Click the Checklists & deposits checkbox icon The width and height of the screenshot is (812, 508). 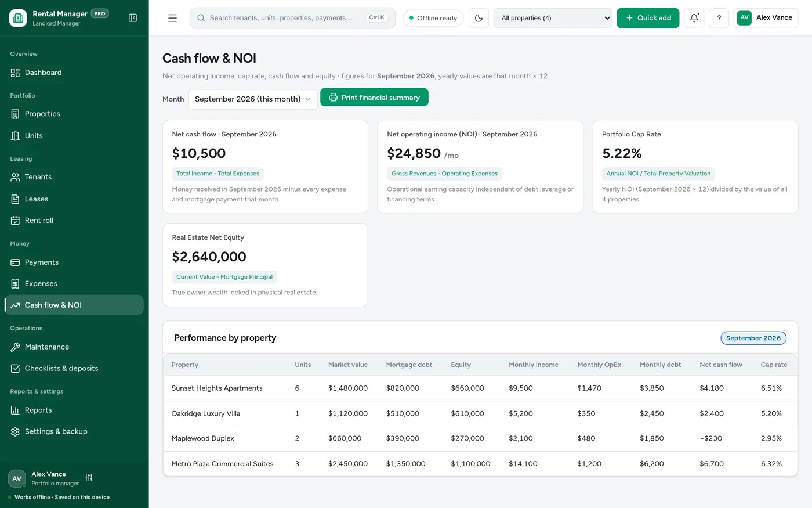pos(15,369)
